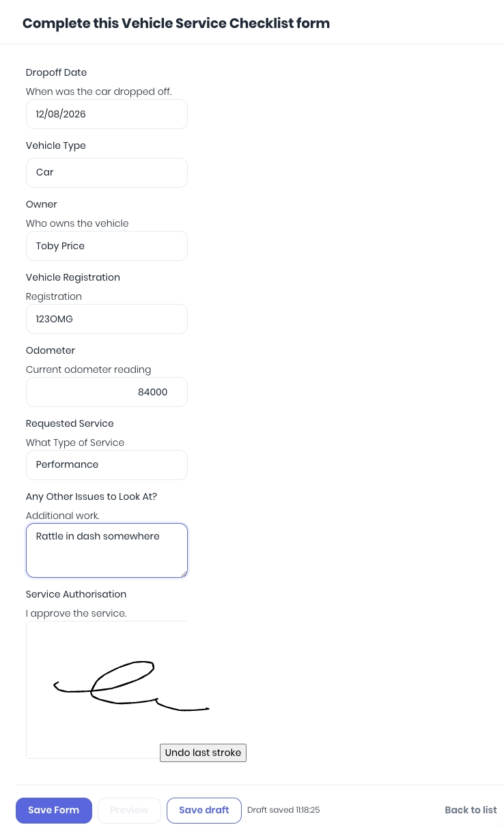Viewport: 504px width, 827px height.
Task: Open the Requested Service selector showing Performance
Action: click(107, 465)
